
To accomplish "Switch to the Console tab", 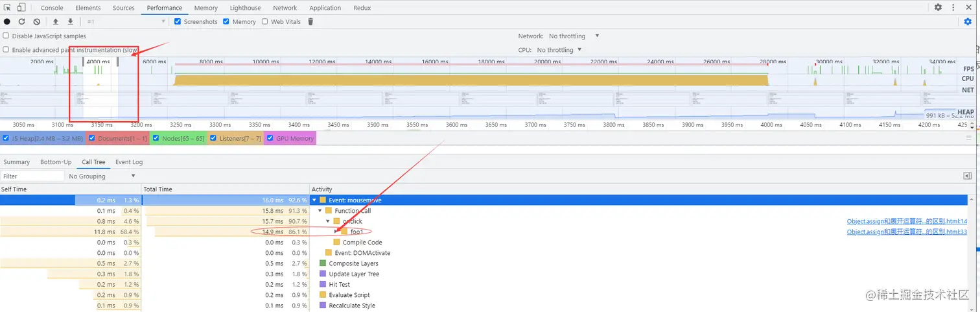I will click(52, 8).
